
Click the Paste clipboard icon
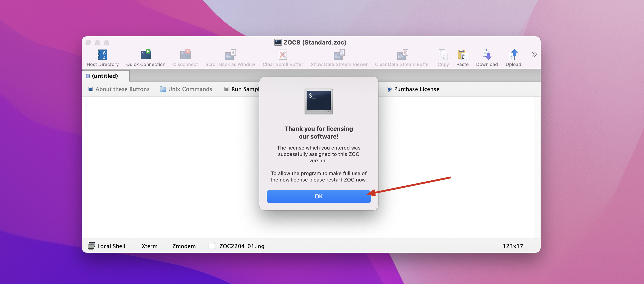pyautogui.click(x=462, y=55)
